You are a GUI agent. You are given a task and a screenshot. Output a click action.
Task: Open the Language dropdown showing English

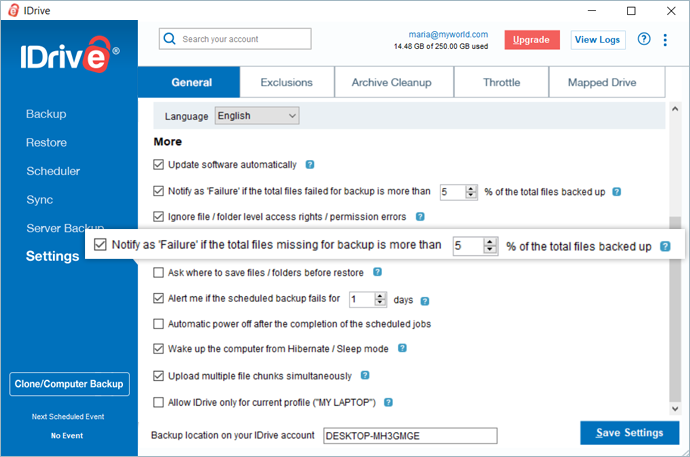(x=257, y=116)
